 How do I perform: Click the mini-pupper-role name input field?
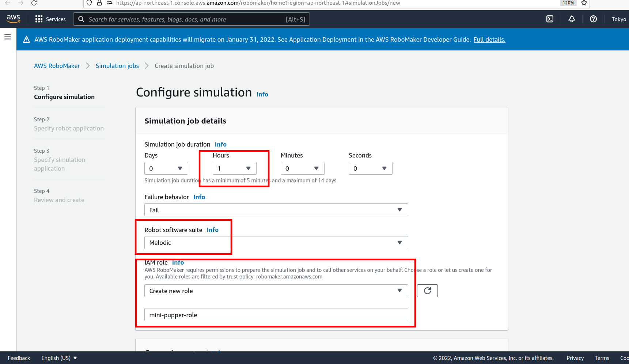pos(276,315)
